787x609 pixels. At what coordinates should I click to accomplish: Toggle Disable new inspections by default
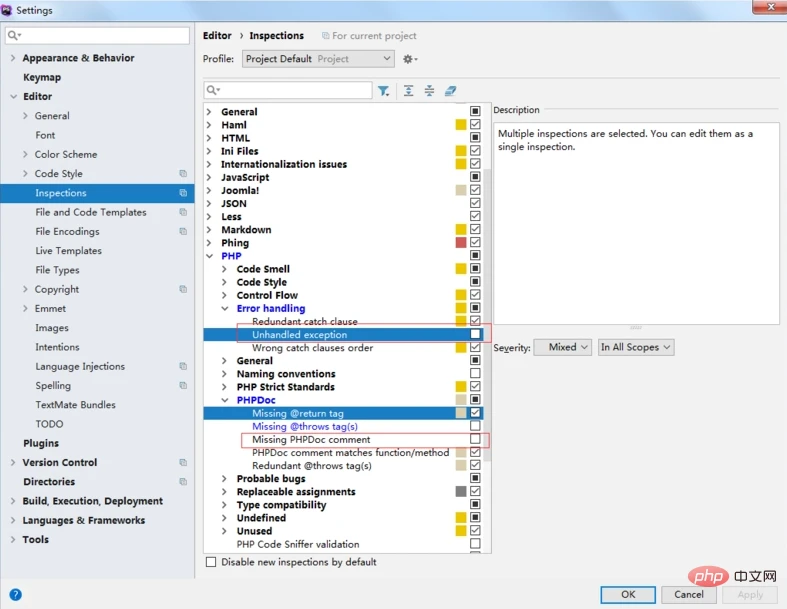click(211, 562)
